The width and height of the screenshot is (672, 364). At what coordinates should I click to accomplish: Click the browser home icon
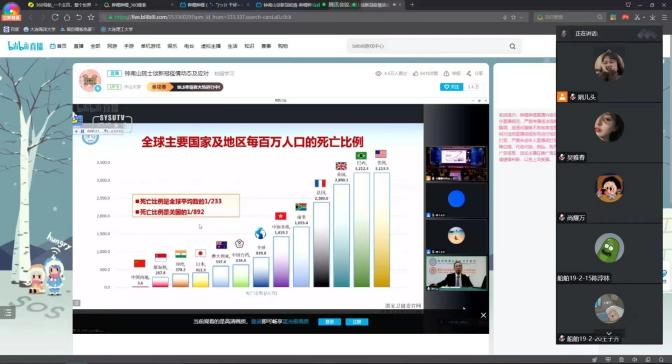[x=67, y=17]
